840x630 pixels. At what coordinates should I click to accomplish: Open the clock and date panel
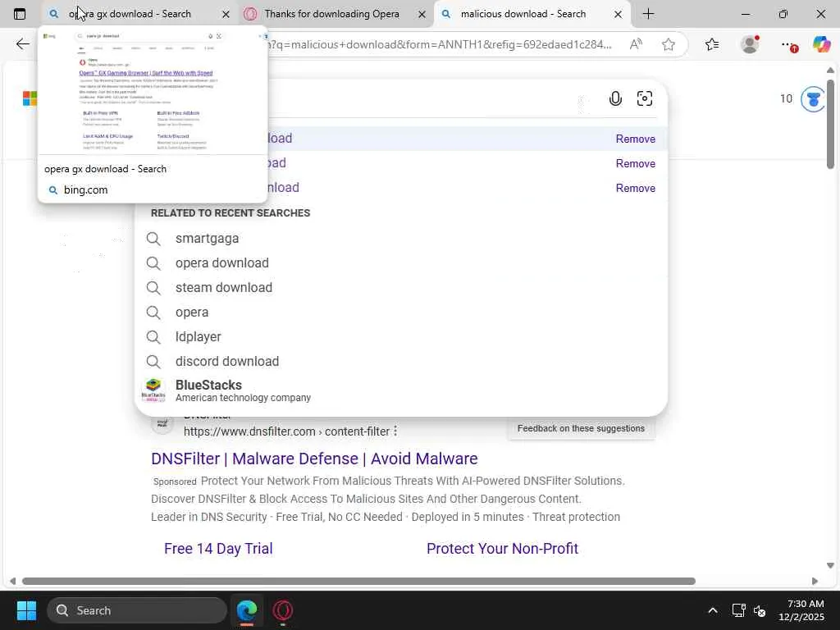click(801, 610)
